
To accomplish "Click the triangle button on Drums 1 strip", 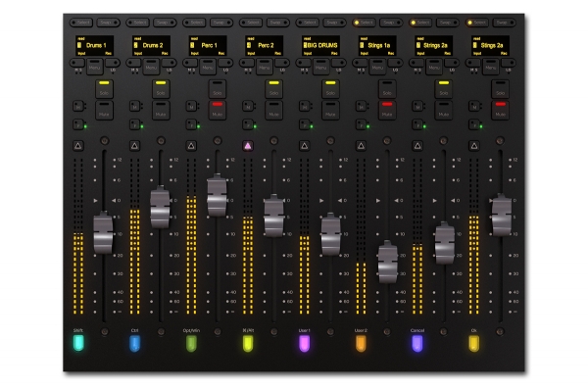I will [78, 146].
